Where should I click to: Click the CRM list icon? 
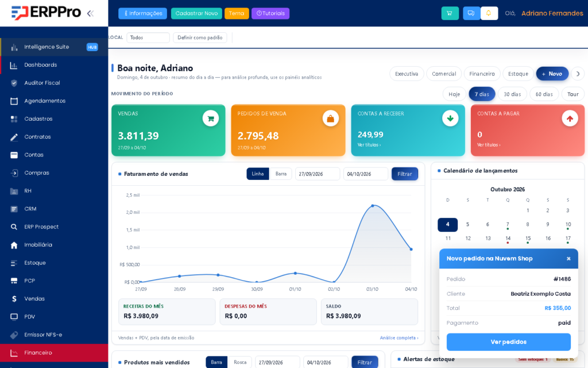[x=14, y=209]
